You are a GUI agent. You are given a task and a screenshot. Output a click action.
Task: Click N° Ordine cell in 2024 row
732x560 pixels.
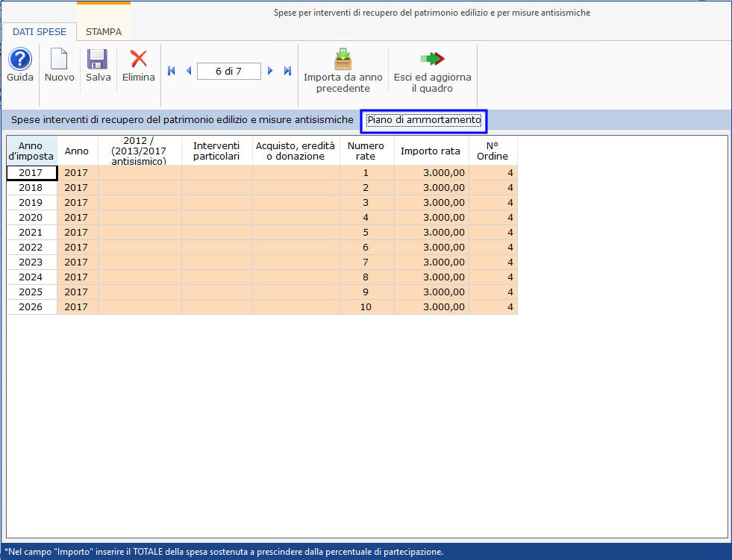click(x=493, y=277)
